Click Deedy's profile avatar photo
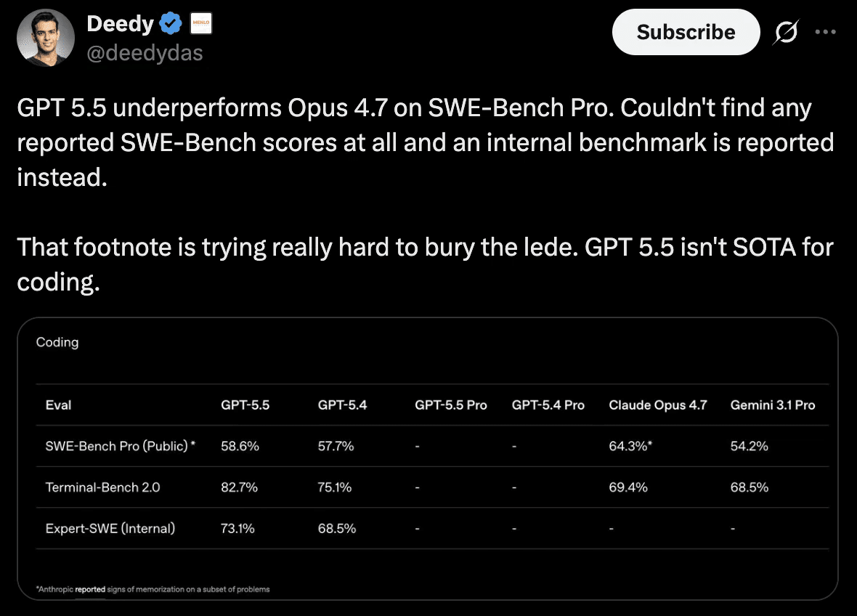Viewport: 857px width, 616px height. click(46, 38)
